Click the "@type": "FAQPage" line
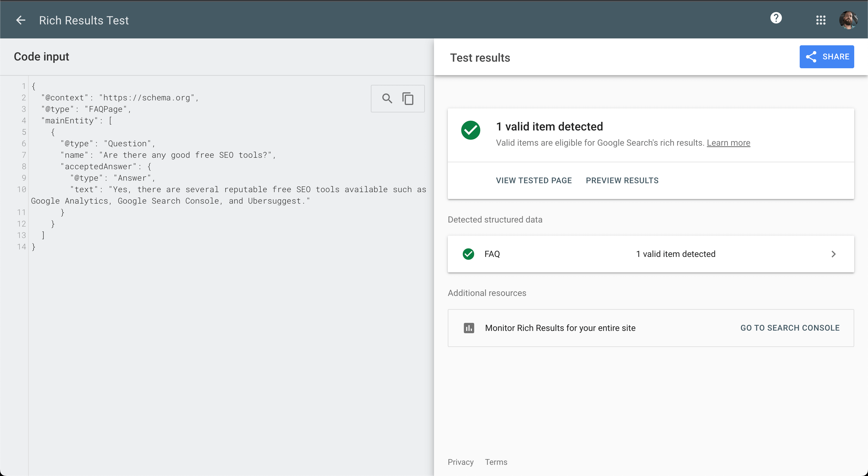Screen dimensions: 868x476 click(86, 109)
